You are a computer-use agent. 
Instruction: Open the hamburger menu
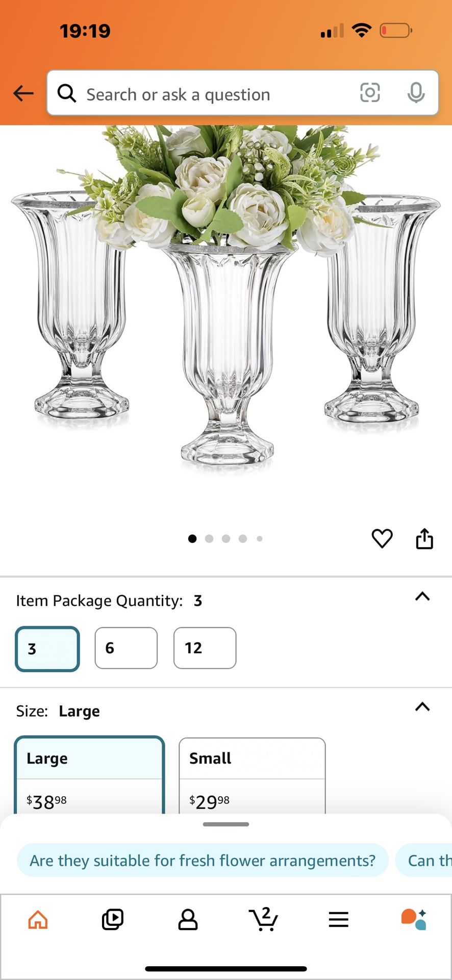tap(338, 920)
